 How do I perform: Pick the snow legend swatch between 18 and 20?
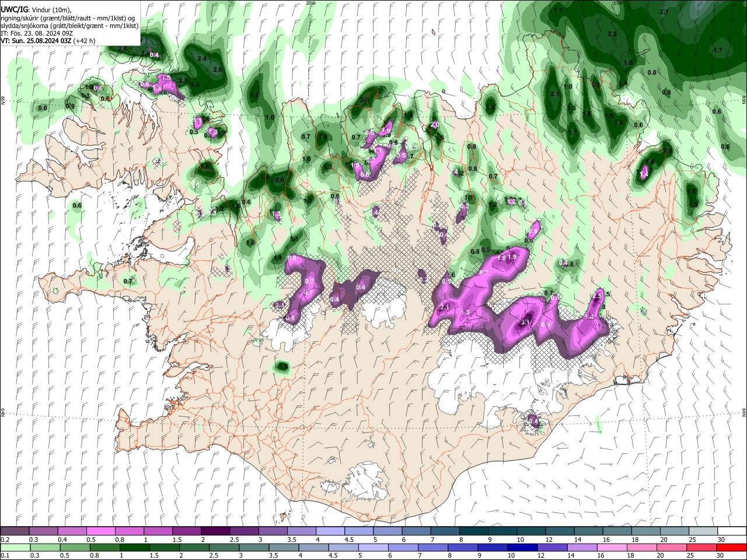pyautogui.click(x=645, y=531)
